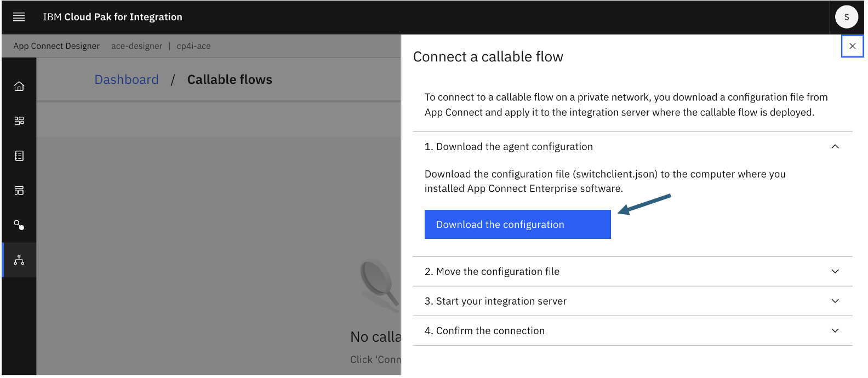
Task: Collapse the Download the agent configuration section
Action: 835,147
